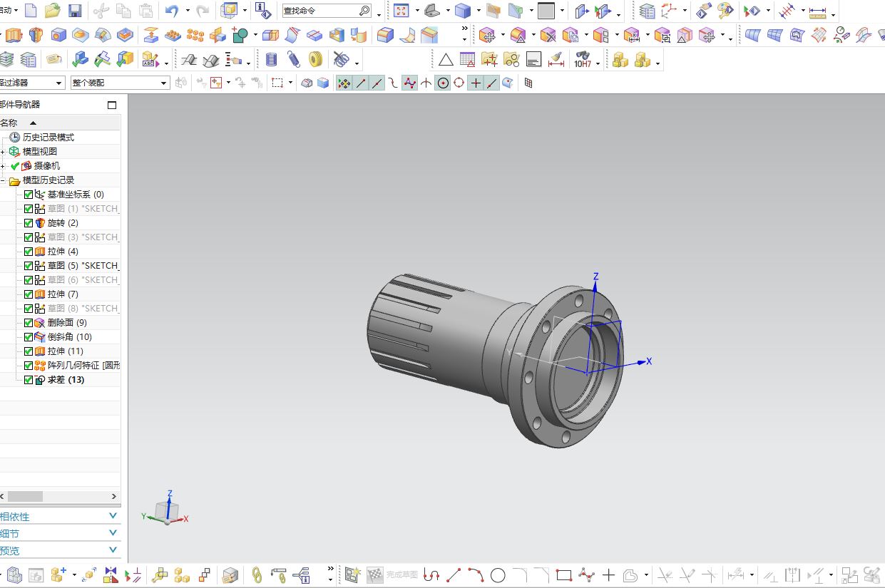Save the part with the floppy disk icon

point(75,11)
